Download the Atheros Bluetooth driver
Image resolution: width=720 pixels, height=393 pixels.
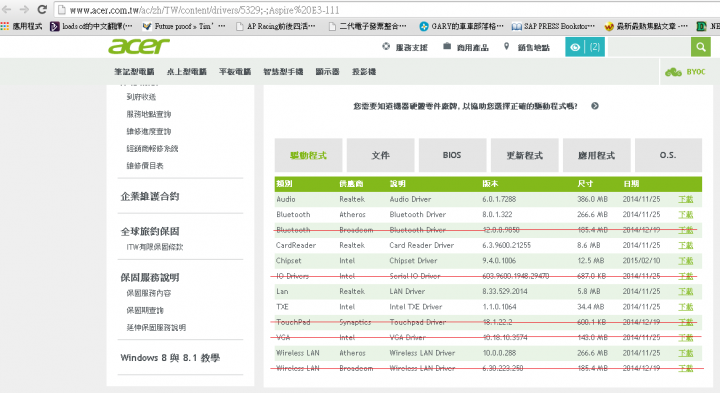point(686,214)
